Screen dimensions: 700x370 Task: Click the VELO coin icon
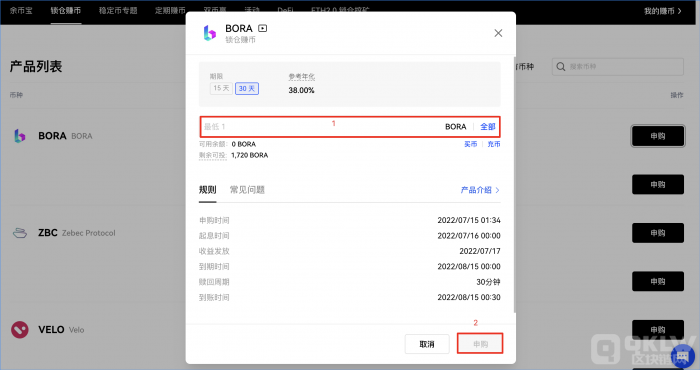[x=20, y=330]
